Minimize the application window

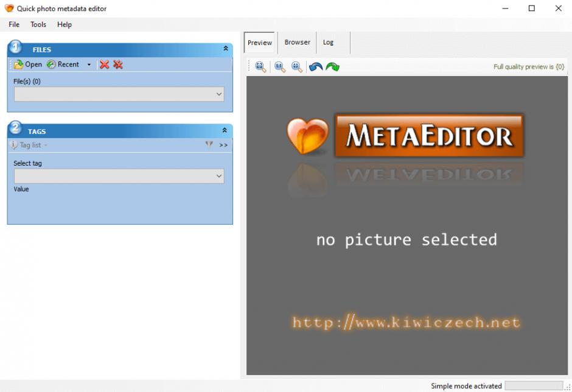(x=505, y=8)
